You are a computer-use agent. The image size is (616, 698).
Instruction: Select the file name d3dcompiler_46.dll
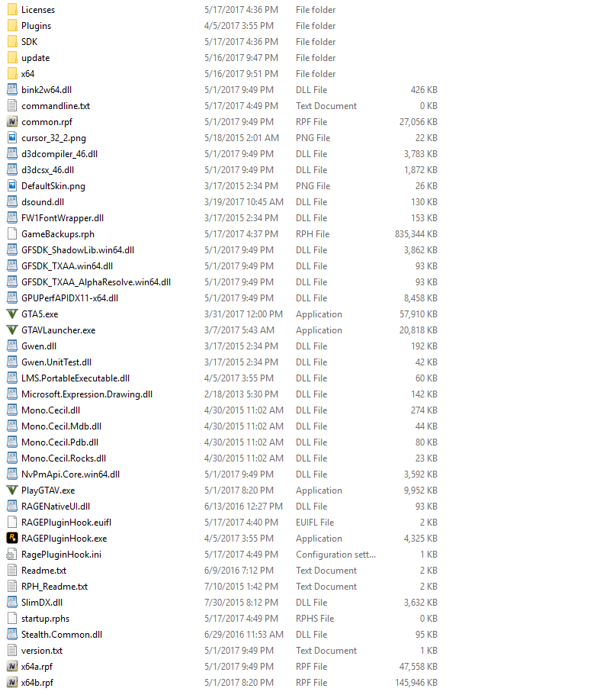coord(59,154)
